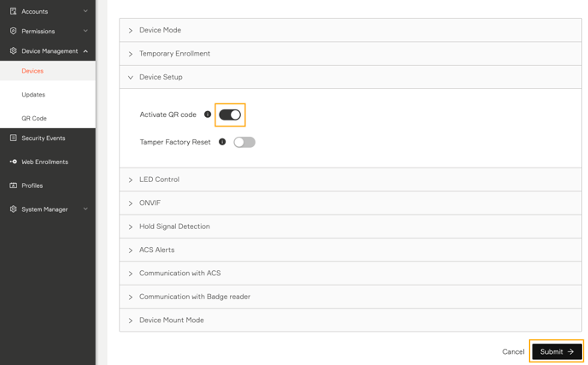Expand the Device Mode section
Image resolution: width=588 pixels, height=365 pixels.
350,30
